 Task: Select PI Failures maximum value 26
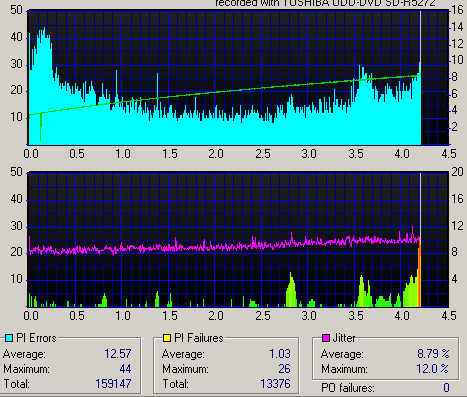pos(284,369)
